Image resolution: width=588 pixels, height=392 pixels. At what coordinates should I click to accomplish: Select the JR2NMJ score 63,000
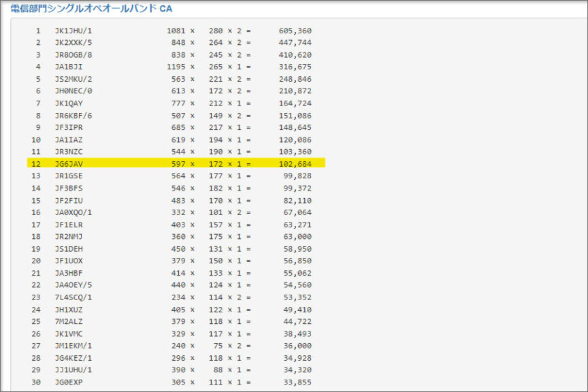pyautogui.click(x=298, y=236)
